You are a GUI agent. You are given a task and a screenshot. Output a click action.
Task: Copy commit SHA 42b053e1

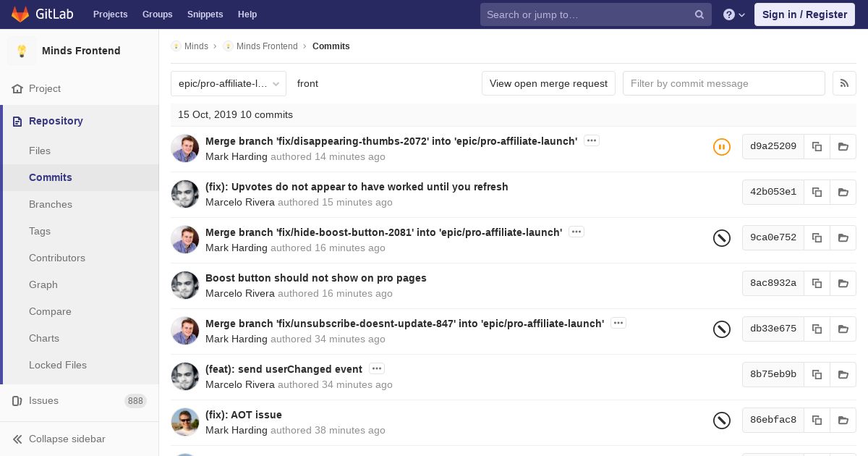(817, 192)
